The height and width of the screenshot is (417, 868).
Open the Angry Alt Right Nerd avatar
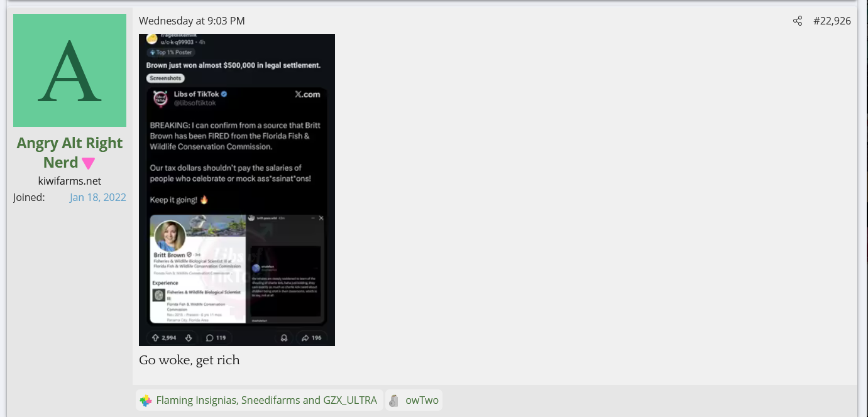[70, 70]
